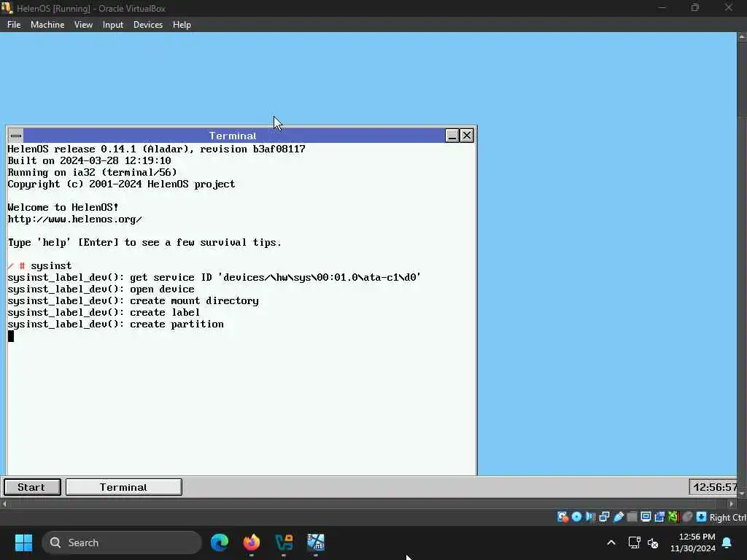This screenshot has width=747, height=560.
Task: Click the Terminal button in HelenOS taskbar
Action: click(123, 487)
